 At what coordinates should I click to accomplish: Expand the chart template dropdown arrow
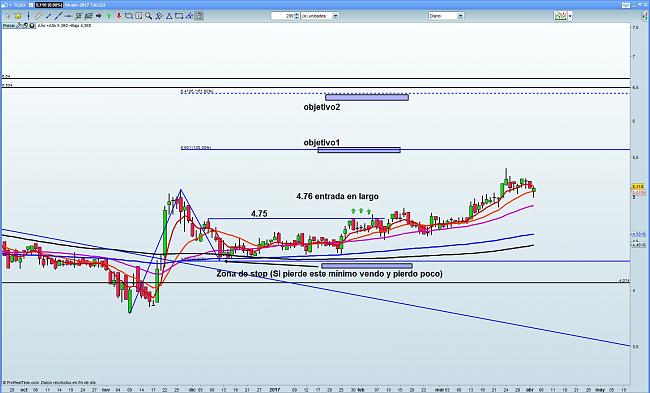click(x=570, y=16)
